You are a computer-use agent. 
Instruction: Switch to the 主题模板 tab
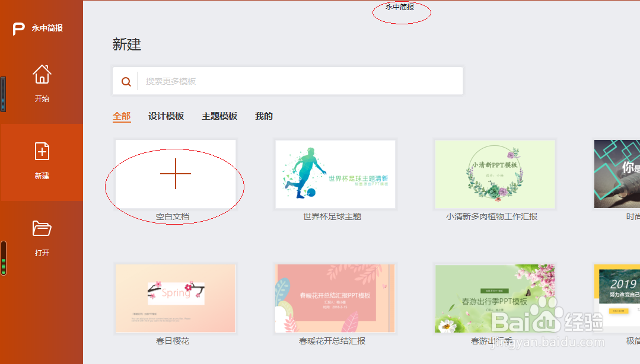click(x=219, y=116)
